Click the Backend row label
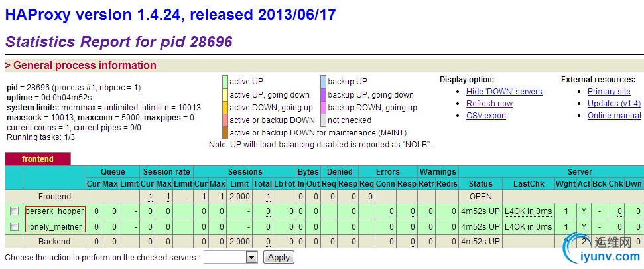Viewport: 644px width, 269px height. 54,242
